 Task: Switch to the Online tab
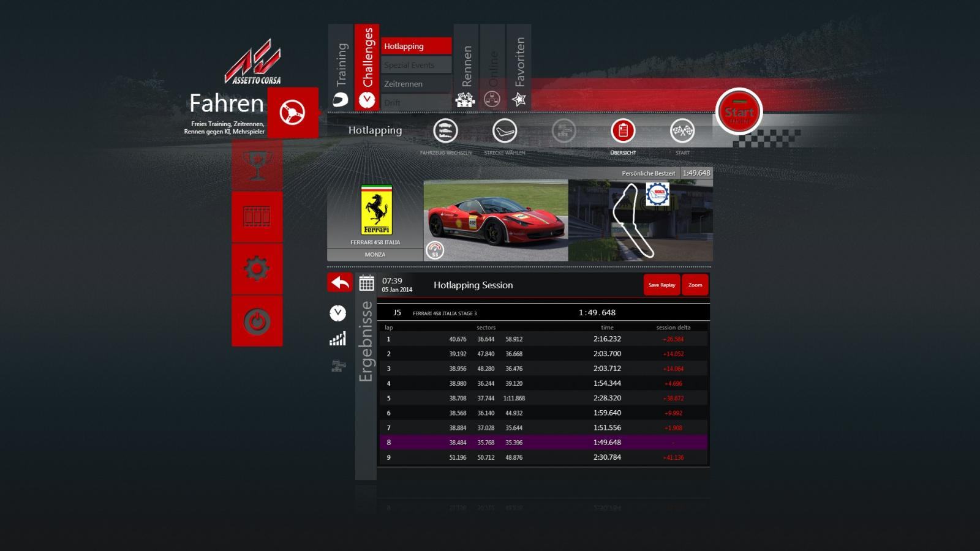(492, 67)
